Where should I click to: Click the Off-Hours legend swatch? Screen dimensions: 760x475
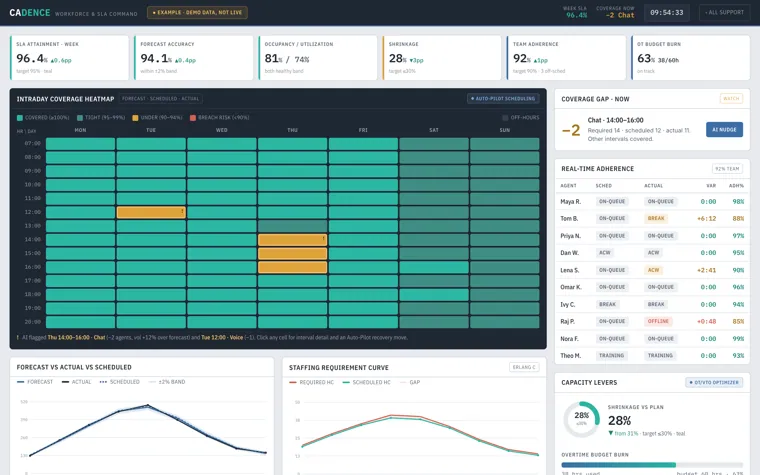coord(506,118)
